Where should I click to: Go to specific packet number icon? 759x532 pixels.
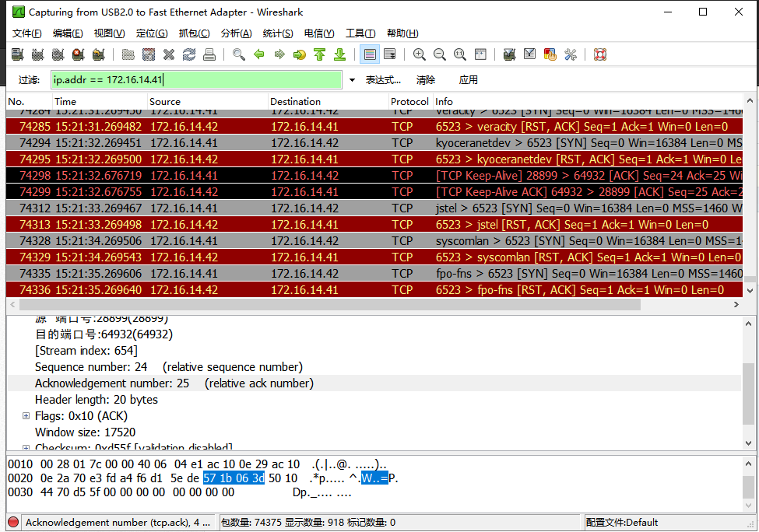click(300, 54)
